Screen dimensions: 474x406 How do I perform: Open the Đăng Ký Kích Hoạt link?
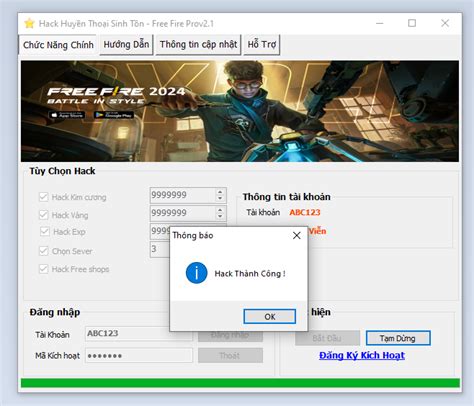coord(362,355)
